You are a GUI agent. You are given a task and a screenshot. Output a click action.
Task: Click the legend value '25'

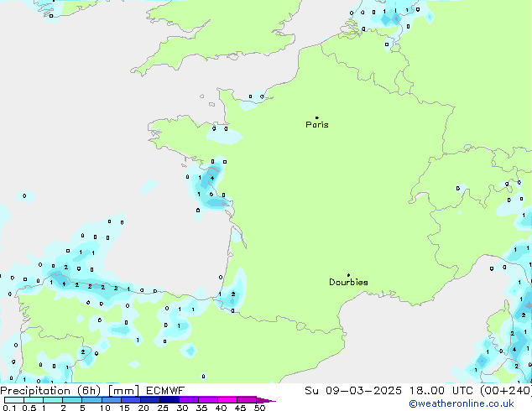163,408
